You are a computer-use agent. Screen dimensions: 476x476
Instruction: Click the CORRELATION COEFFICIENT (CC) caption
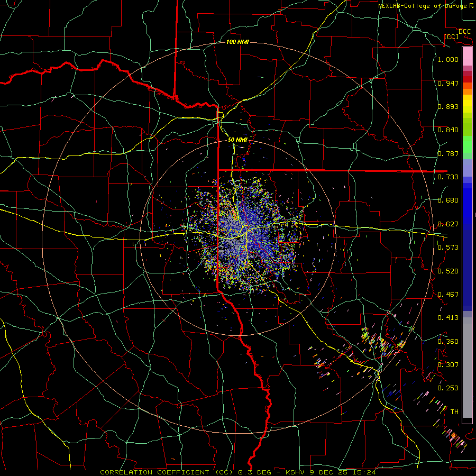(x=167, y=472)
